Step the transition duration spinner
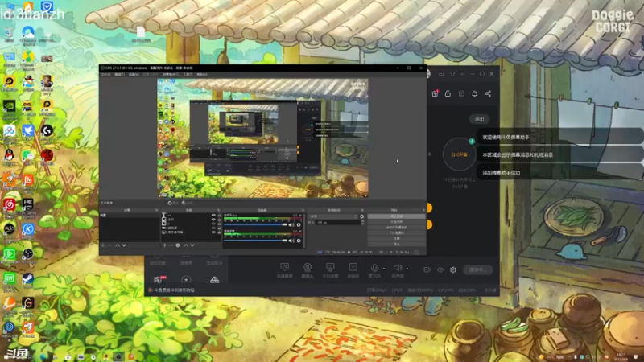The image size is (644, 362). [362, 223]
